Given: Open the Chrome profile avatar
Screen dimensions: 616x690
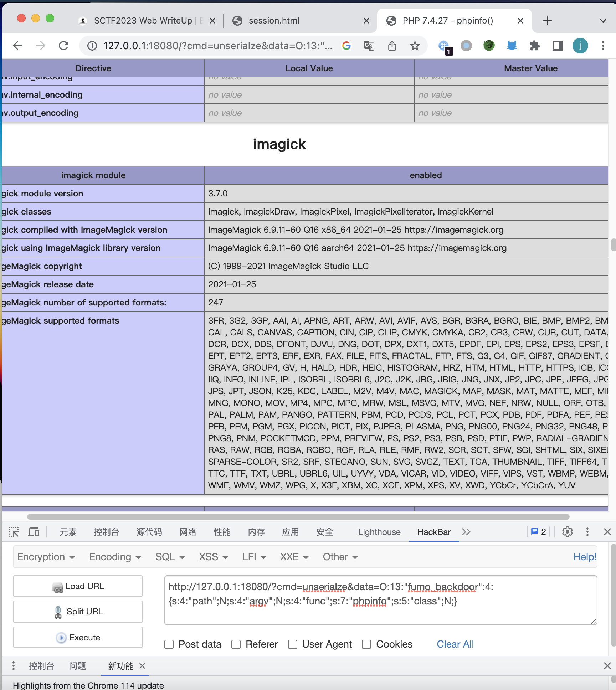Looking at the screenshot, I should 580,46.
